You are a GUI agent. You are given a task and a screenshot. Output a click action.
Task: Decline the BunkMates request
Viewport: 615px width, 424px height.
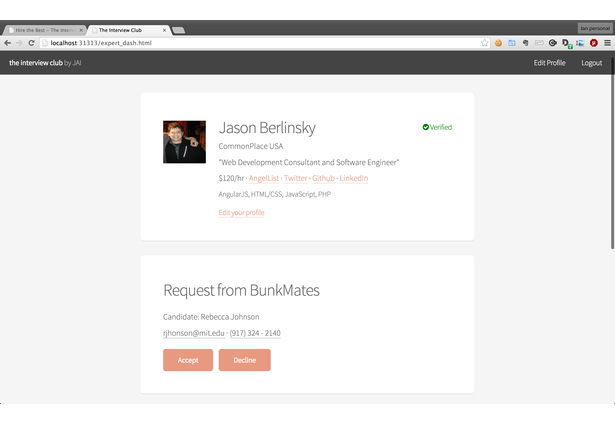click(245, 360)
